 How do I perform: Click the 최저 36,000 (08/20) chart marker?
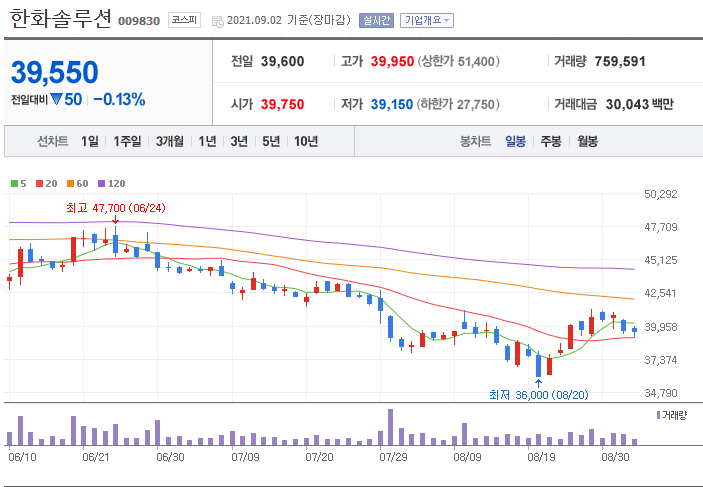click(538, 395)
